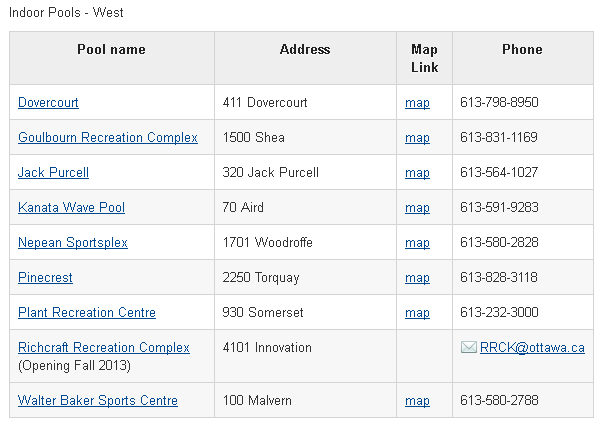This screenshot has width=600, height=429.
Task: Click the Jack Purcell pool link
Action: click(53, 173)
